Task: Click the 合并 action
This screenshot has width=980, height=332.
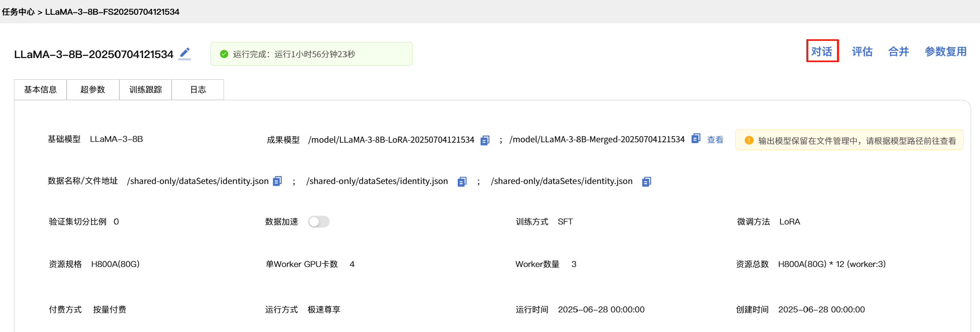Action: 898,52
